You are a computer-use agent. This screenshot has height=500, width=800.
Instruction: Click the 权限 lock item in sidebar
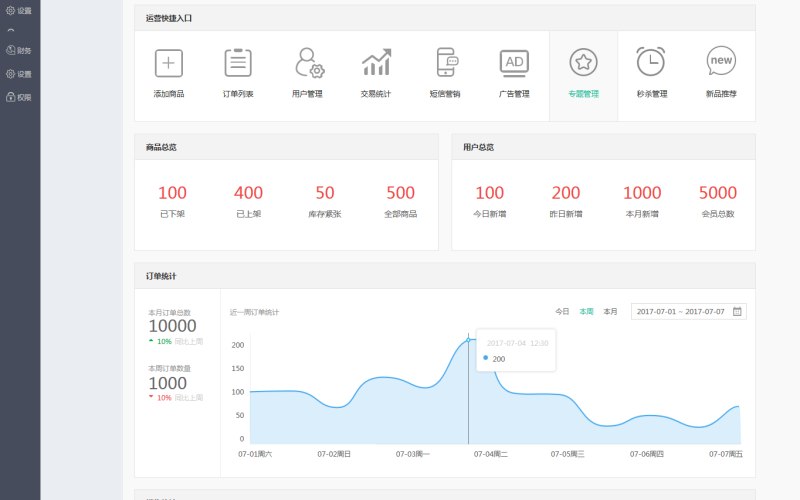19,97
